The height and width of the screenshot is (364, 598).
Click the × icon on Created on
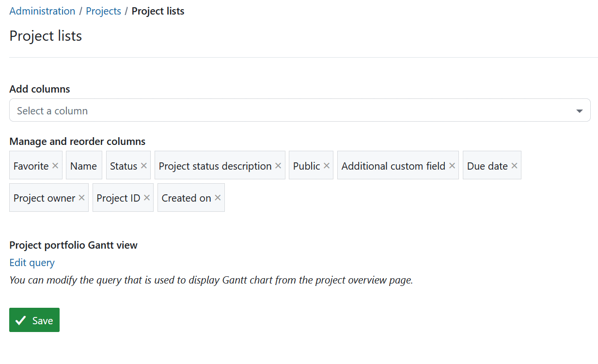(x=218, y=197)
